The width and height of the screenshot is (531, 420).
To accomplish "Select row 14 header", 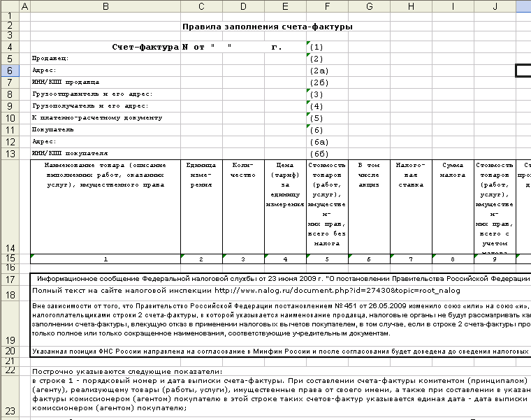I will coord(10,207).
